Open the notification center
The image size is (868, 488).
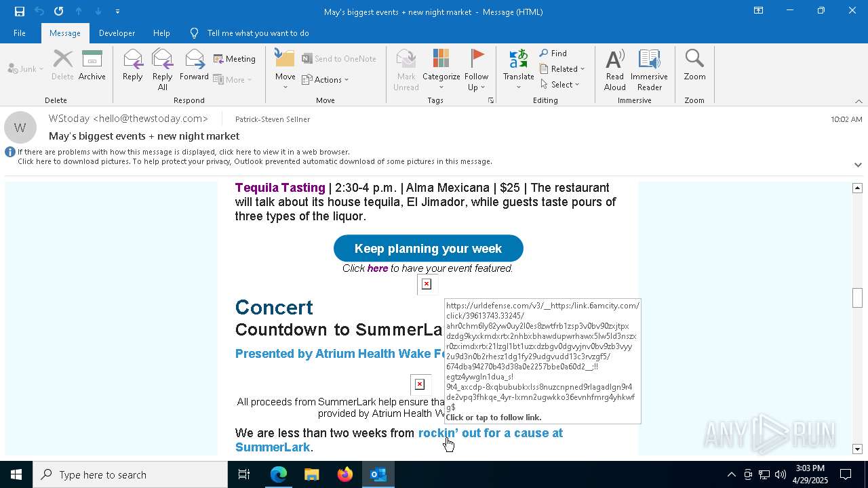point(846,474)
